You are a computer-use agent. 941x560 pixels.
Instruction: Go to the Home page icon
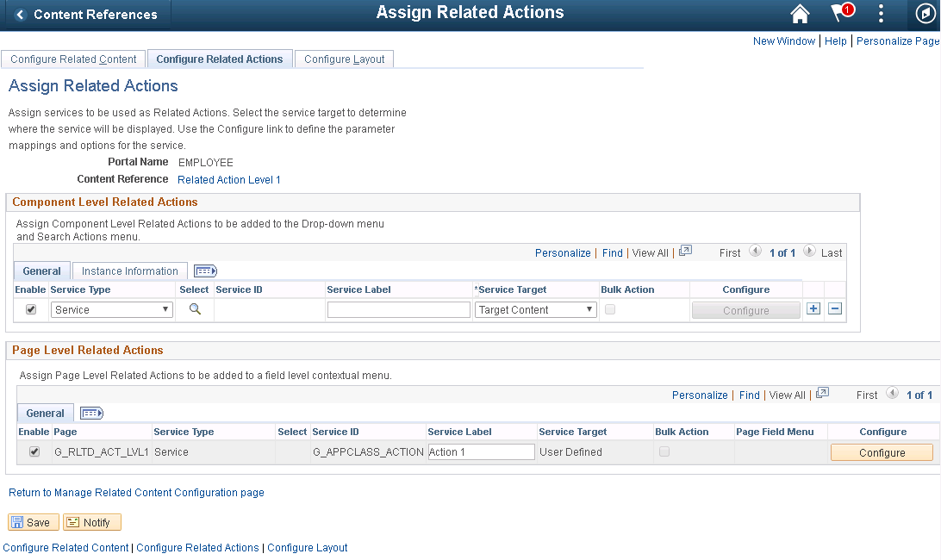pos(800,14)
